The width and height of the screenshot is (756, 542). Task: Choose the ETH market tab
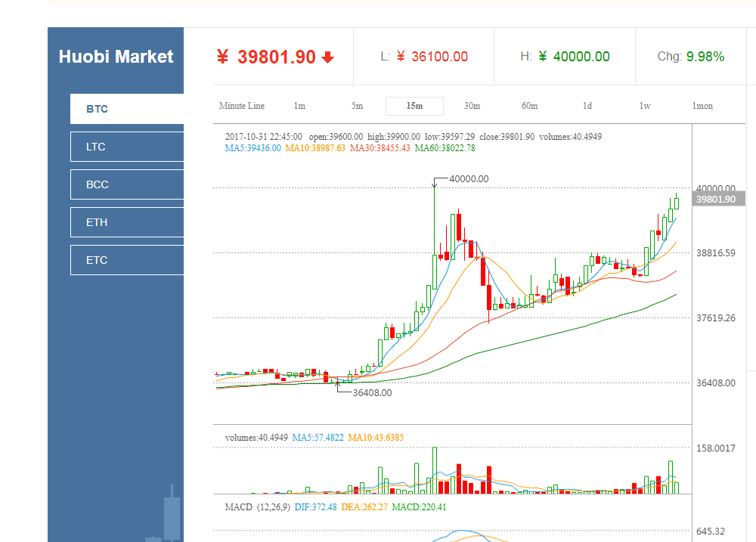(x=127, y=222)
